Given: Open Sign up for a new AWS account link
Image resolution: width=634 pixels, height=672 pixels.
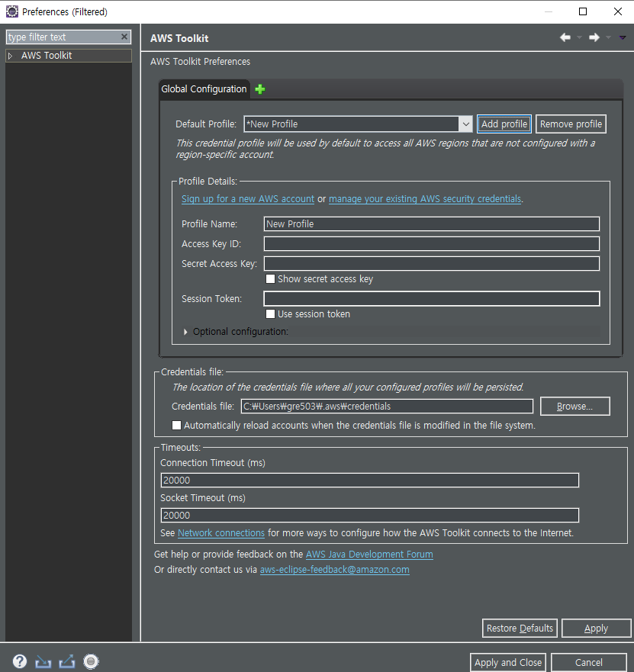Looking at the screenshot, I should (248, 199).
